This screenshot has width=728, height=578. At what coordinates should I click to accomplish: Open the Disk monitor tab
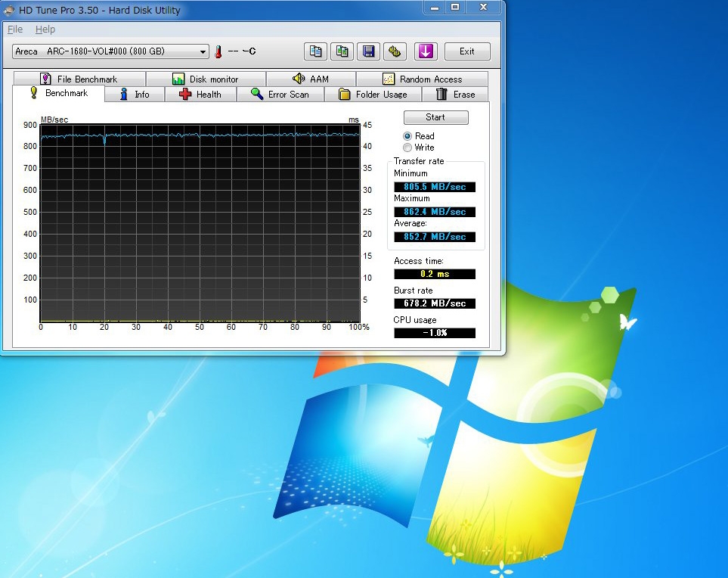205,79
